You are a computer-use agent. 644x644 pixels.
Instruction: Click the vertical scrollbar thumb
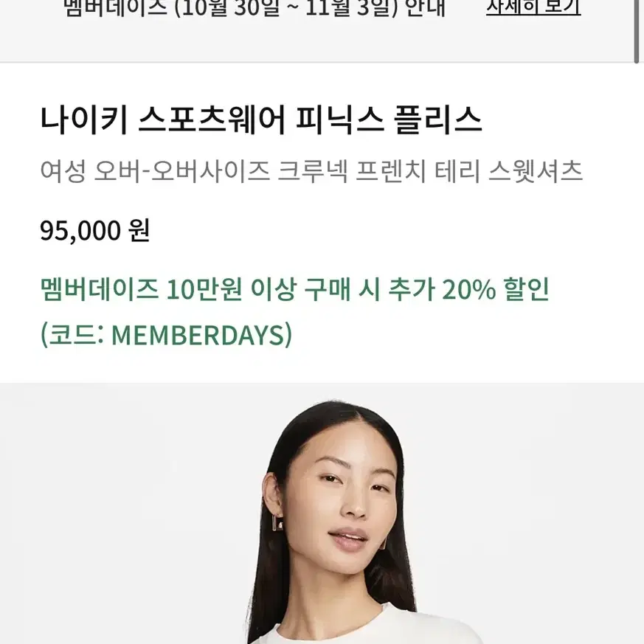tap(636, 31)
